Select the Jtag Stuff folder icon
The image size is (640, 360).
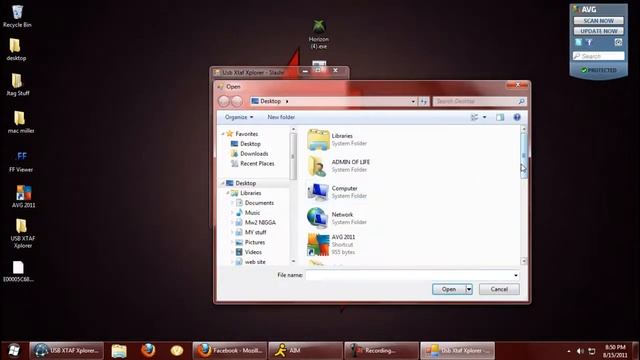coord(17,81)
